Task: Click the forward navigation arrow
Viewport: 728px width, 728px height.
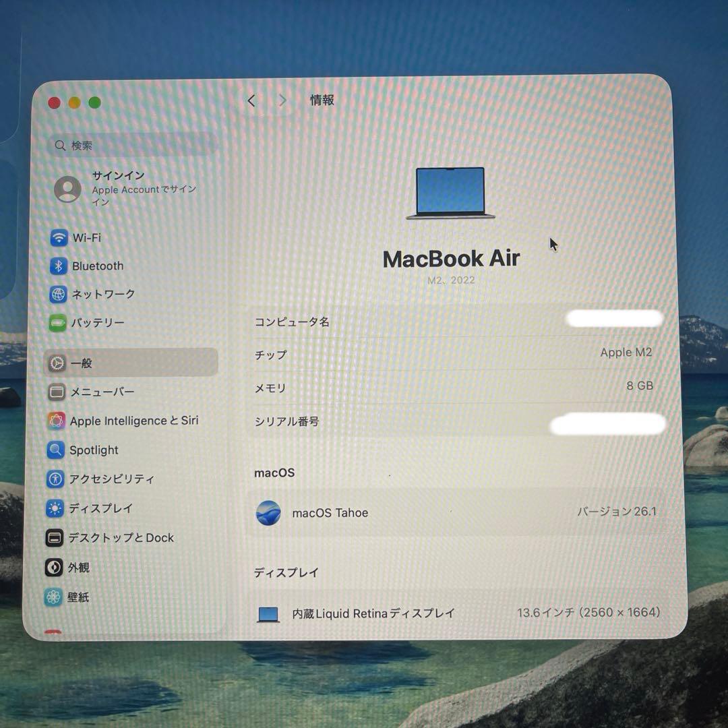Action: coord(282,100)
